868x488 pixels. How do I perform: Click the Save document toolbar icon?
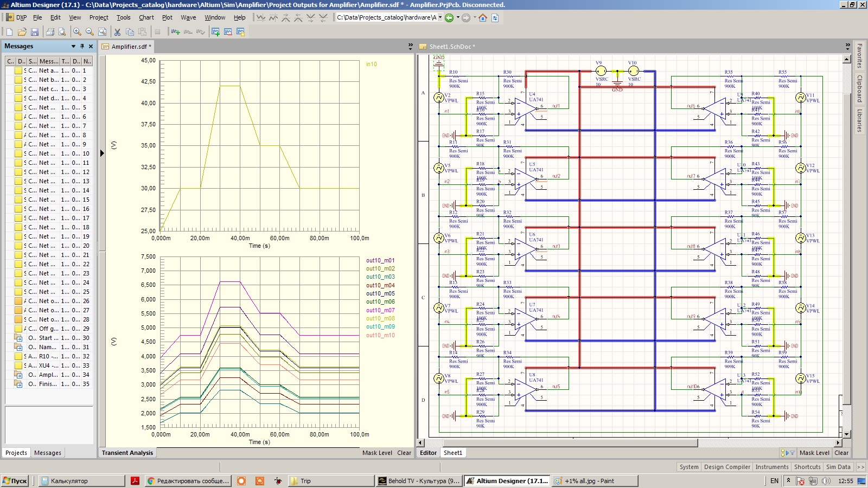(35, 32)
